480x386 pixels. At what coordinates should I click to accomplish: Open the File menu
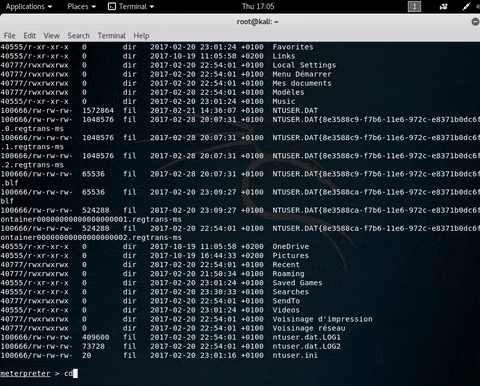(x=9, y=36)
